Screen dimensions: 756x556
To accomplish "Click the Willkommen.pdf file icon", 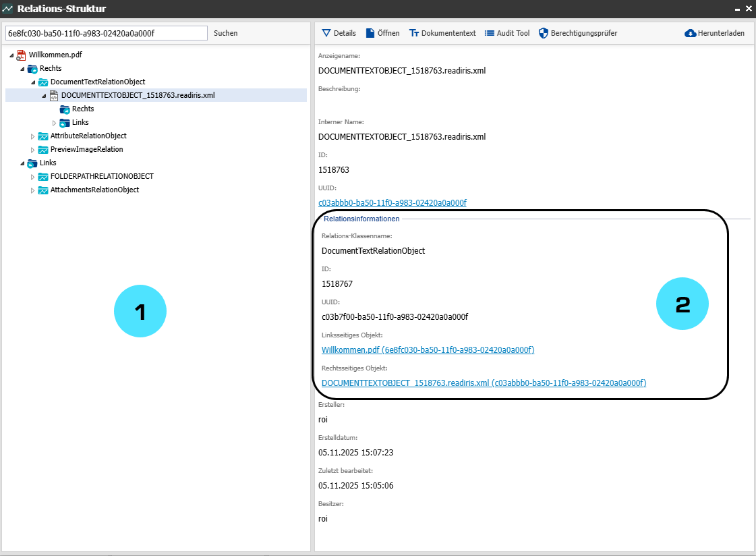I will coord(22,55).
